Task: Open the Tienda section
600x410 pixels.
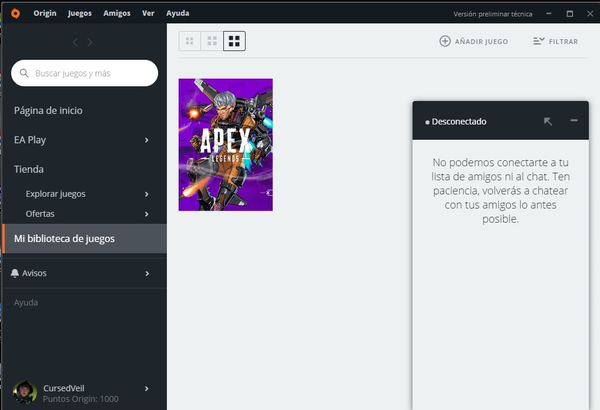Action: coord(29,169)
